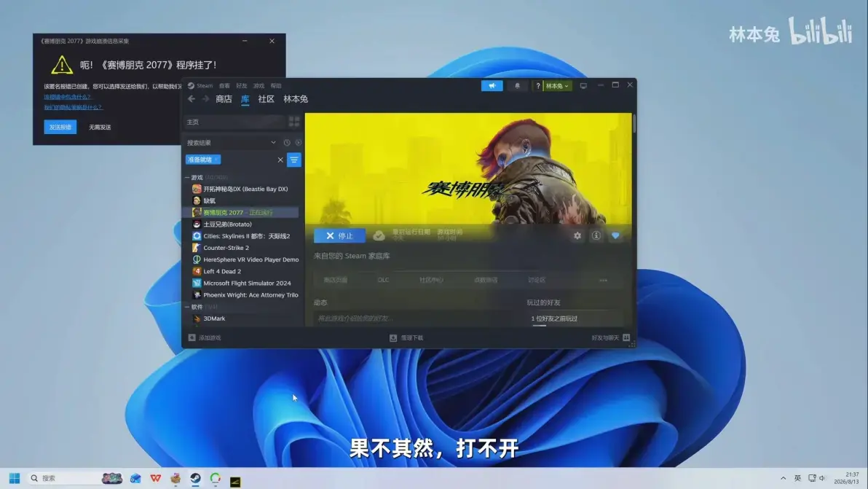Click the play-ready filter circle icon

[x=299, y=143]
